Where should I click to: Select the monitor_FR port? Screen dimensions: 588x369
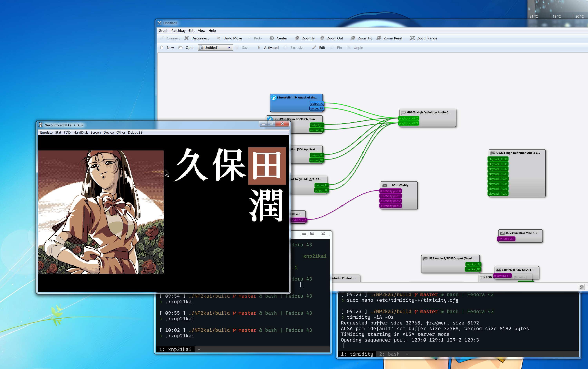point(473,269)
